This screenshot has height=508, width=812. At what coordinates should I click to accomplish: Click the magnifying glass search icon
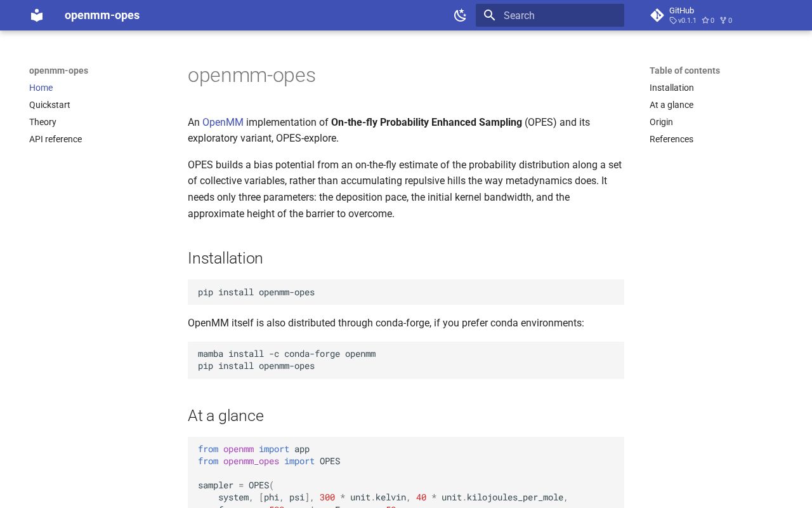pos(489,15)
